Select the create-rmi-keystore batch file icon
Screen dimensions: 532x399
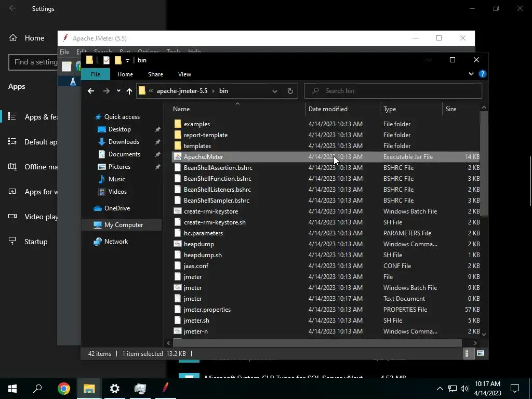(x=178, y=211)
